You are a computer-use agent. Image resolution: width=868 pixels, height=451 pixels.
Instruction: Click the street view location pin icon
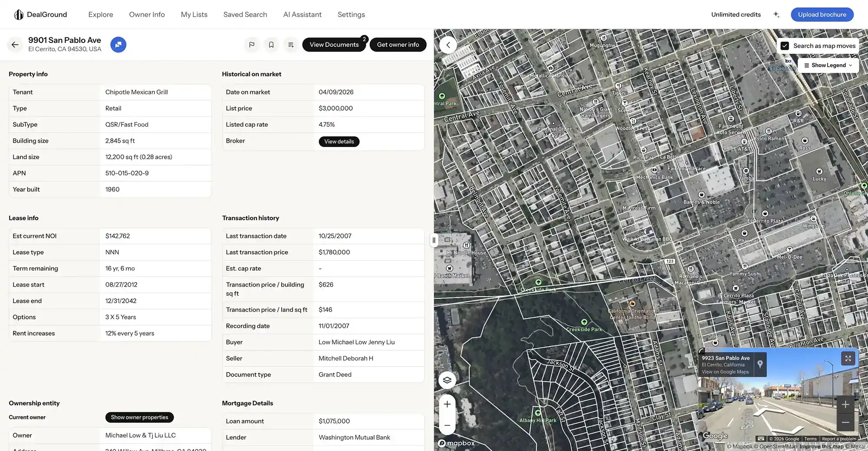(x=760, y=364)
